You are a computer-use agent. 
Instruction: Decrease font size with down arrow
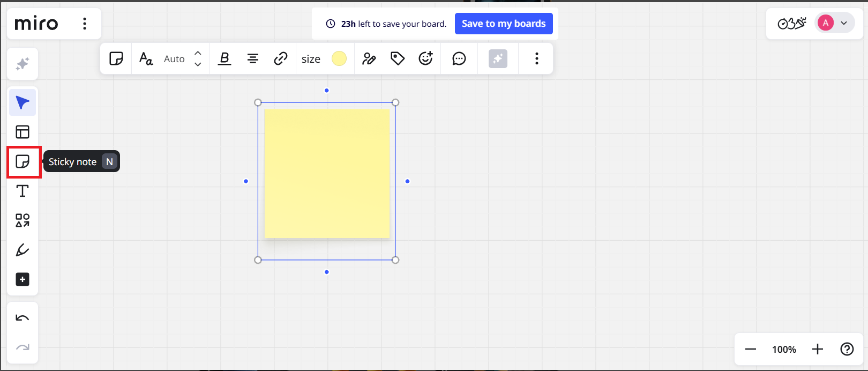click(198, 64)
